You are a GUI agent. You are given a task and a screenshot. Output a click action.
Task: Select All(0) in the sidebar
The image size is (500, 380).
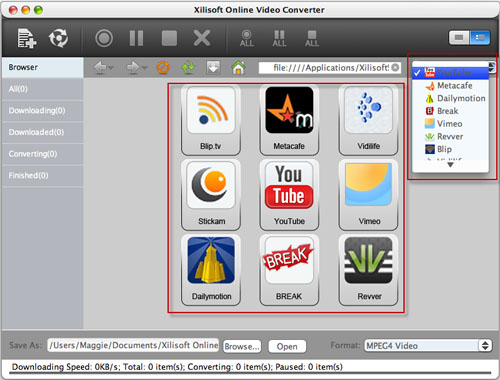(42, 89)
